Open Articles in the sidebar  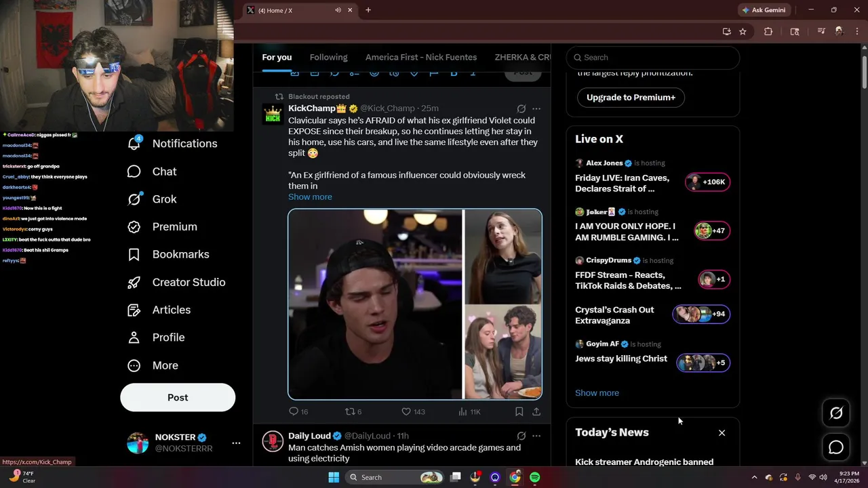[159, 310]
